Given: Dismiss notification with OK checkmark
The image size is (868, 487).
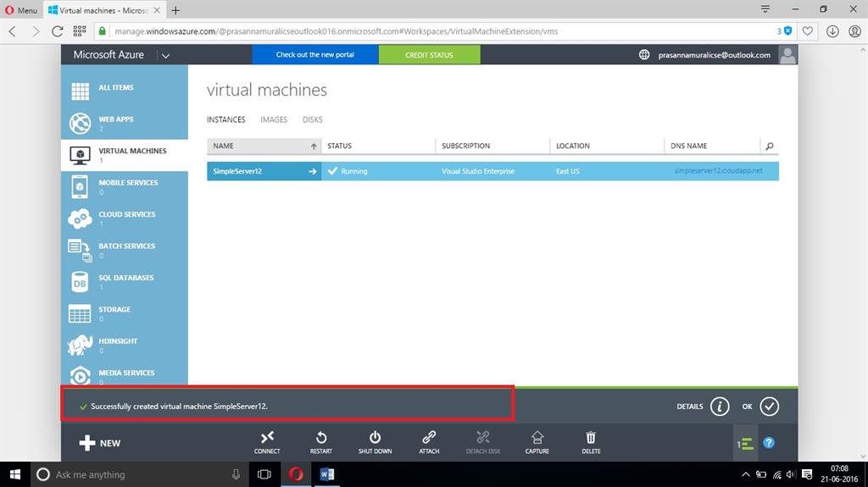Looking at the screenshot, I should tap(769, 407).
